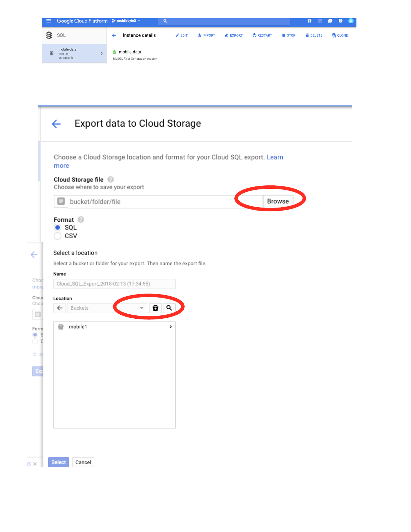Open the hamburger navigation menu
The width and height of the screenshot is (411, 532).
pos(49,21)
